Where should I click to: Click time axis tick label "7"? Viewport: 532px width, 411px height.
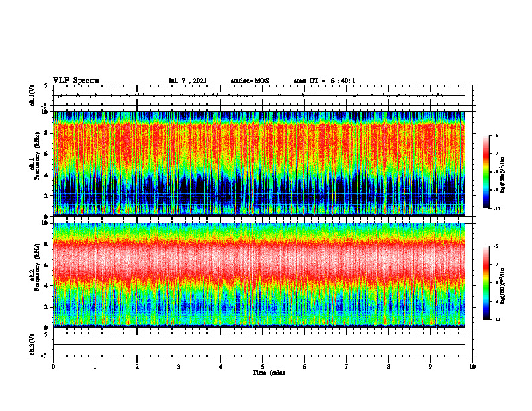click(x=347, y=367)
